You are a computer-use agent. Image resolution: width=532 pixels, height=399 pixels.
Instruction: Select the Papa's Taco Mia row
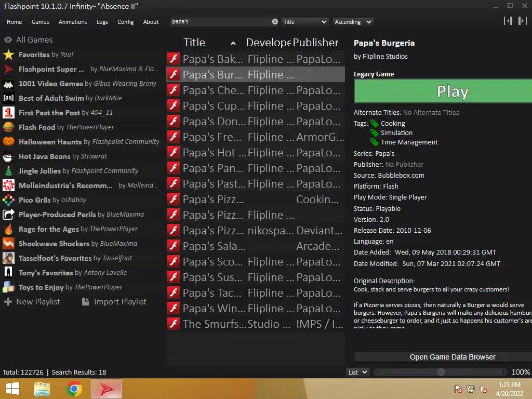coord(256,293)
